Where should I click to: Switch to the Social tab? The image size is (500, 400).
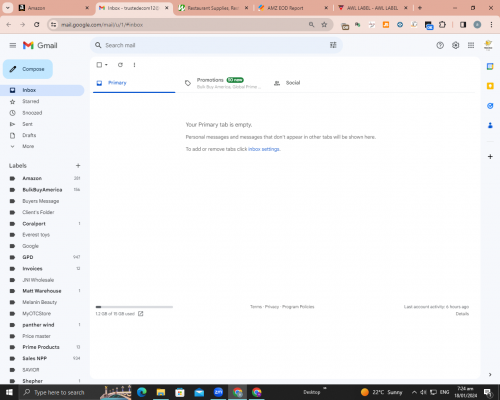tap(293, 83)
